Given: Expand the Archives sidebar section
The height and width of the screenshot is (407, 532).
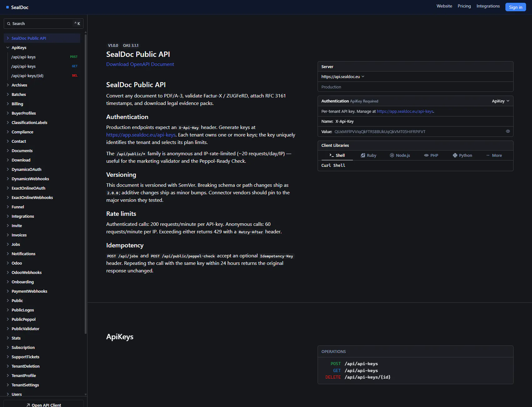Looking at the screenshot, I should click(x=42, y=85).
